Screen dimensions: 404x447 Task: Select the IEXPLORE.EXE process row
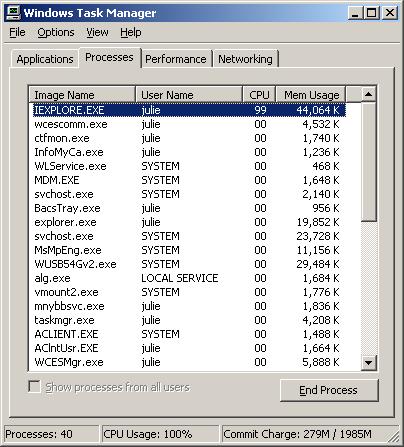(x=189, y=110)
